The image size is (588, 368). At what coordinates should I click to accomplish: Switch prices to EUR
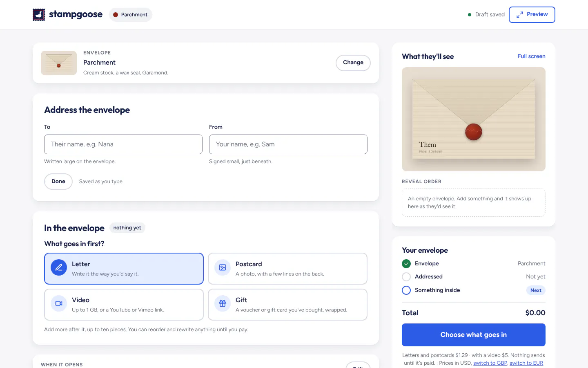526,363
